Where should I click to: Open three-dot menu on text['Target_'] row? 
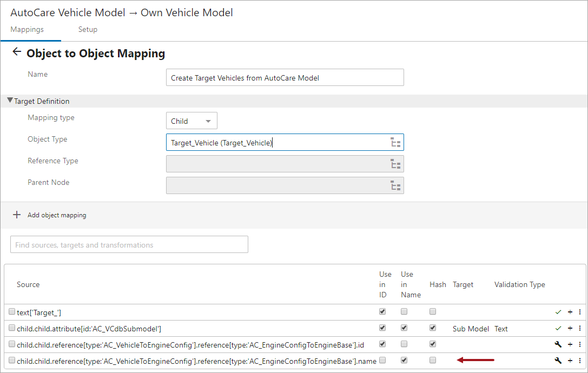tap(580, 312)
